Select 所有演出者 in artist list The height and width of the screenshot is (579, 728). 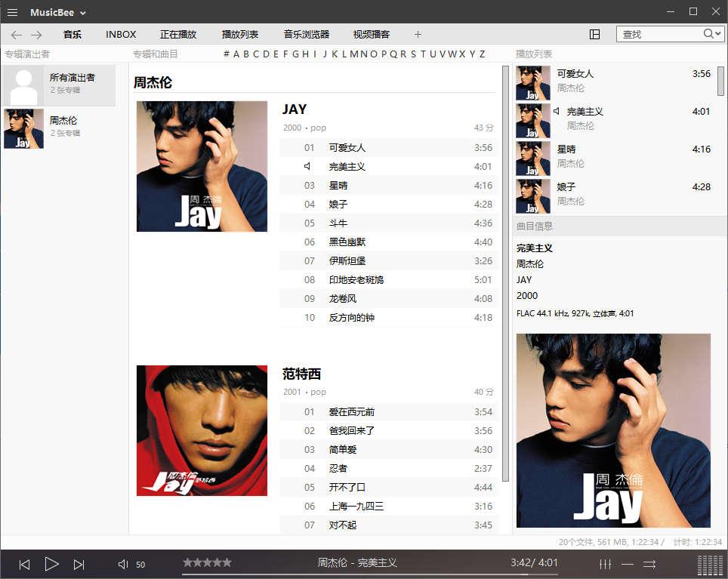click(x=59, y=85)
